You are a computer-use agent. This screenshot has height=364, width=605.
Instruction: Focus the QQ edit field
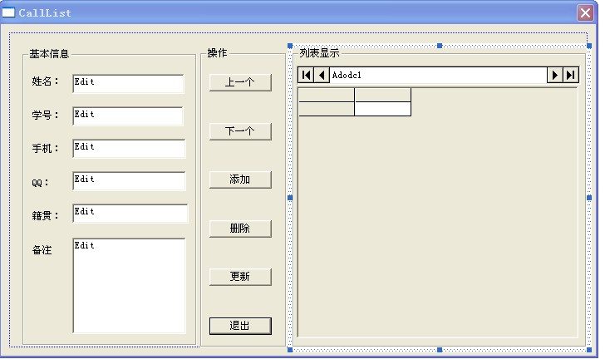[x=129, y=181]
